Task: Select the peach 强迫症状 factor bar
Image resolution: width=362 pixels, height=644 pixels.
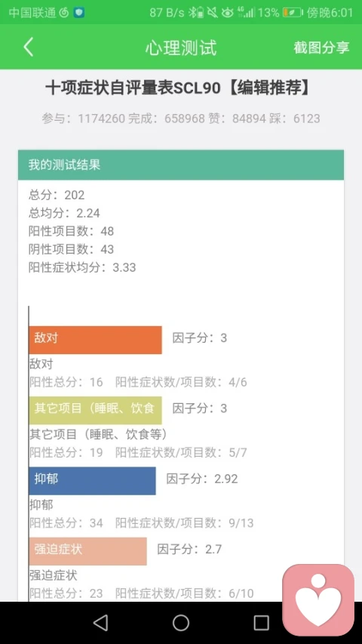Action: pyautogui.click(x=87, y=551)
